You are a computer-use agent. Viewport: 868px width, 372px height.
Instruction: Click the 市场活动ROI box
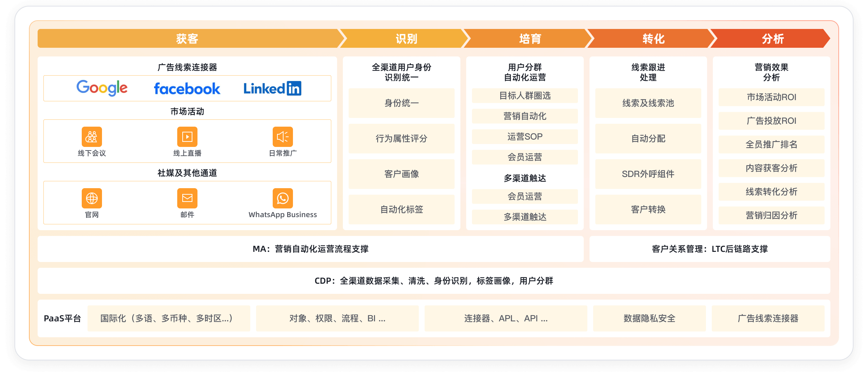pyautogui.click(x=771, y=97)
